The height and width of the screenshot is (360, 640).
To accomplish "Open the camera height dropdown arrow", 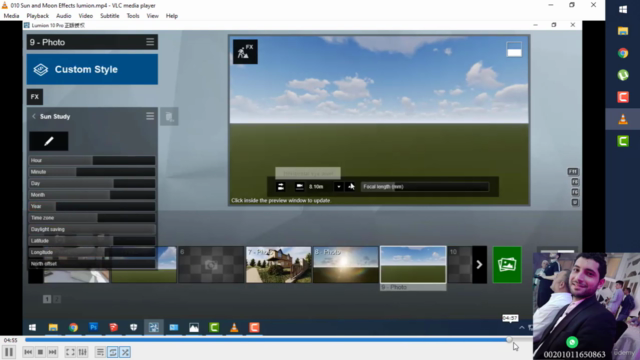I will click(338, 187).
